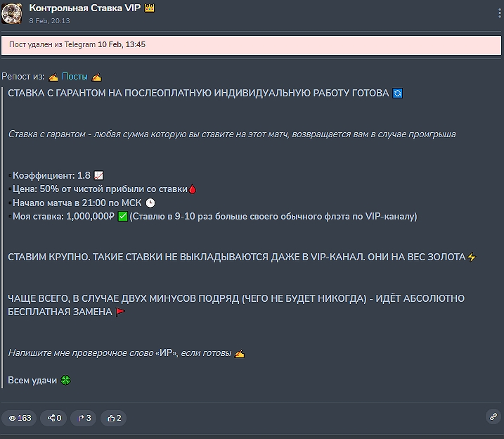The width and height of the screenshot is (504, 439).
Task: Click the deleted from Telegram notice banner
Action: click(x=251, y=45)
